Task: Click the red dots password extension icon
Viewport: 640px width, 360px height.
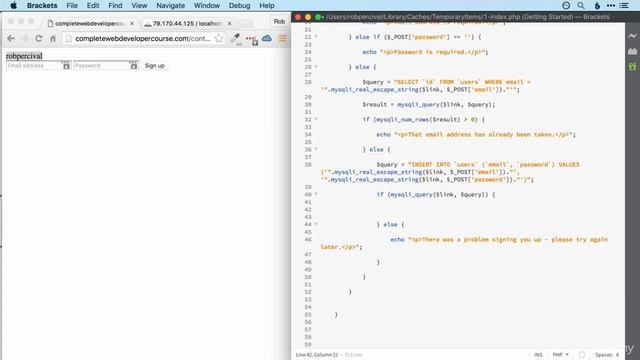Action: tap(251, 39)
